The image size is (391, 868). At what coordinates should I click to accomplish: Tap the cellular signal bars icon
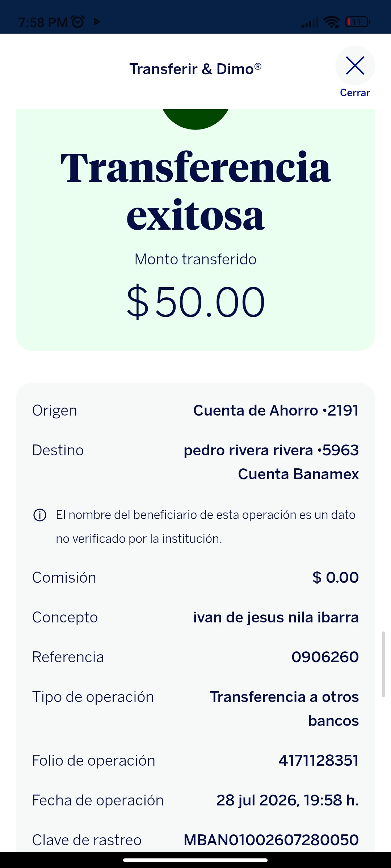click(x=310, y=22)
